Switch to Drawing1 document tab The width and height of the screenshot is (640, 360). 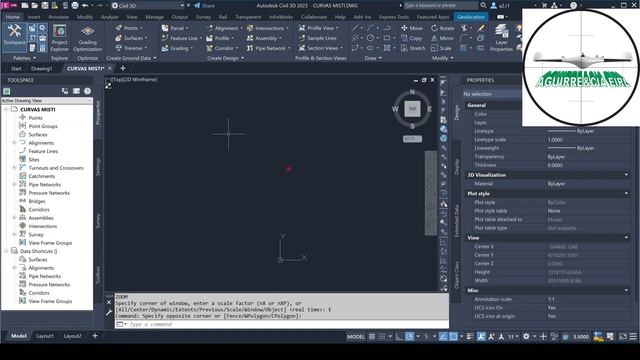pos(42,69)
